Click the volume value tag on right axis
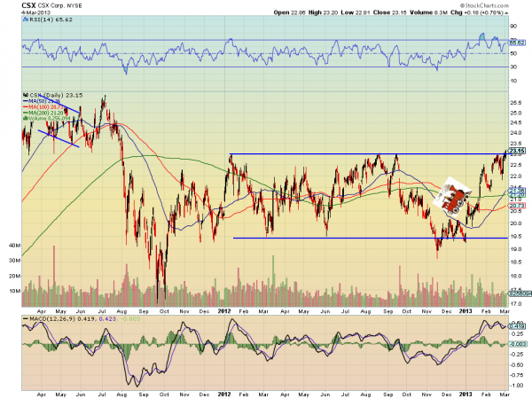This screenshot has height=399, width=532. 520,293
